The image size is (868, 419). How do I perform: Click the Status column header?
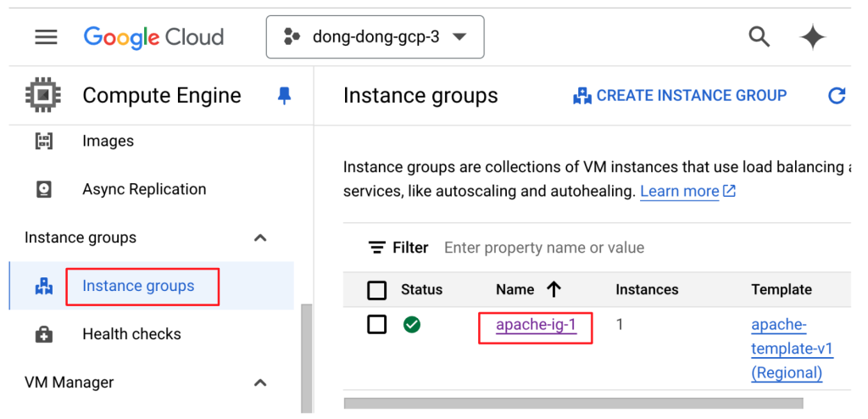(x=421, y=289)
